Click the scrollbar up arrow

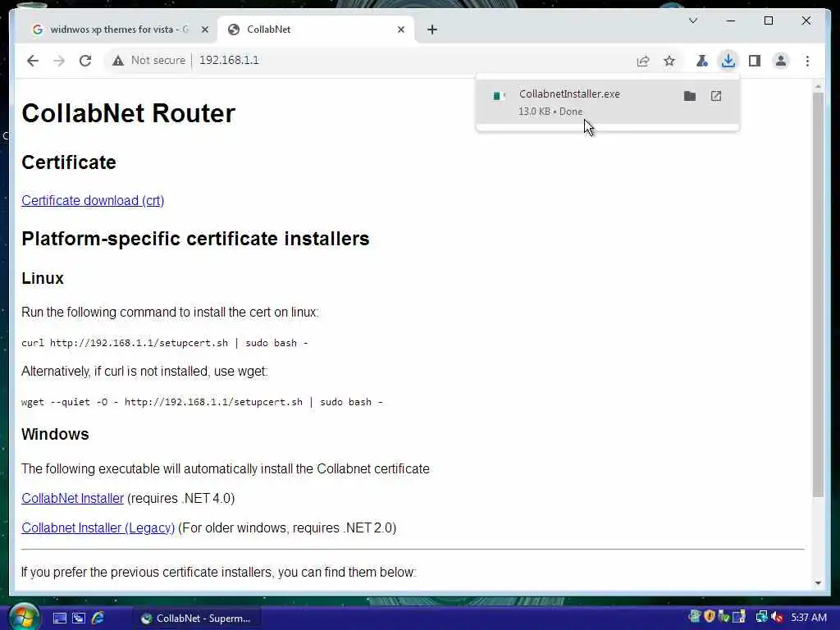818,86
